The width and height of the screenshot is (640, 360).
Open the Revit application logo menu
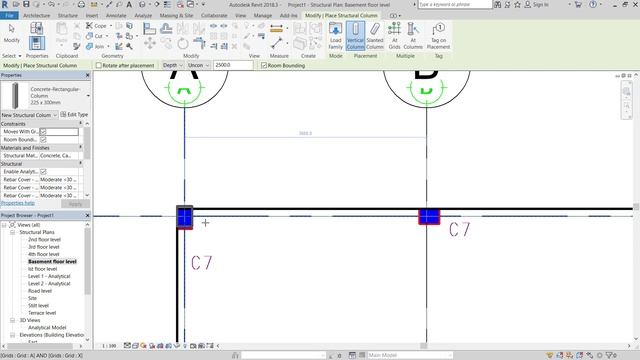(x=5, y=4)
